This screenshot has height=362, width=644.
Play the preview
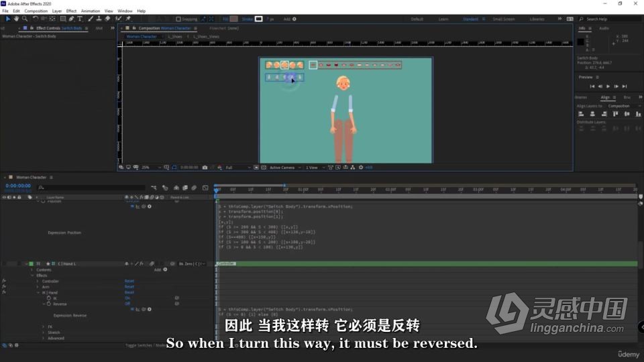click(x=608, y=86)
